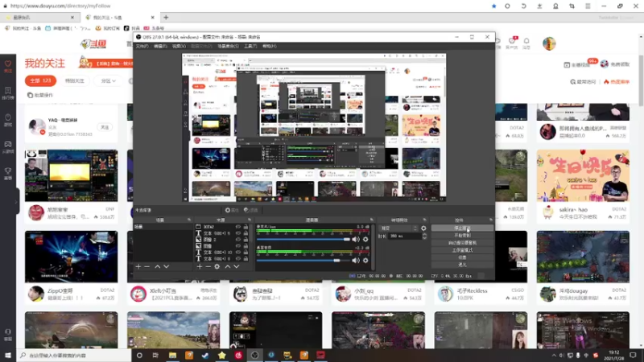The width and height of the screenshot is (644, 362).
Task: Open OBS 场景集合(S) menu
Action: click(228, 47)
